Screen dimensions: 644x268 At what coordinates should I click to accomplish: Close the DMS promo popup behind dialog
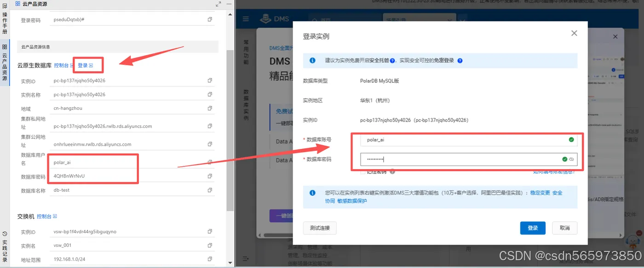click(615, 36)
